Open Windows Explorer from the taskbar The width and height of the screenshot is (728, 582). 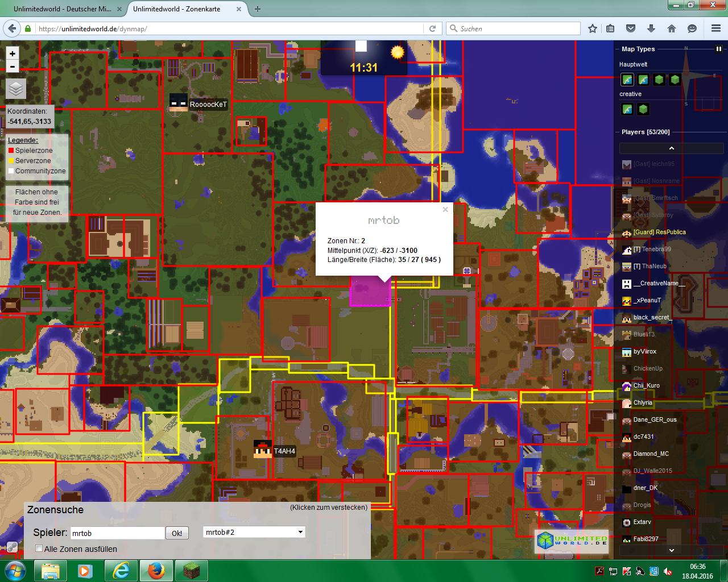pos(51,571)
